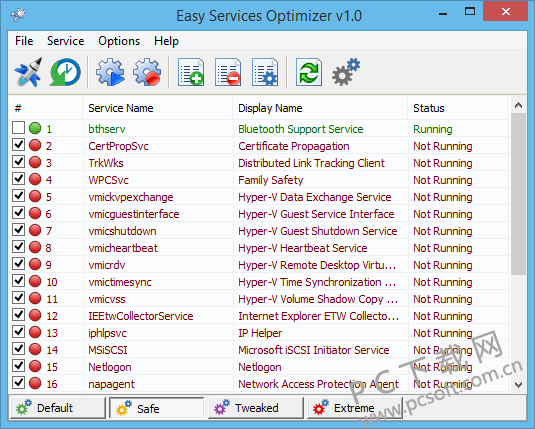Click the start service gear icon
Screen dimensions: 535x429
[x=110, y=72]
